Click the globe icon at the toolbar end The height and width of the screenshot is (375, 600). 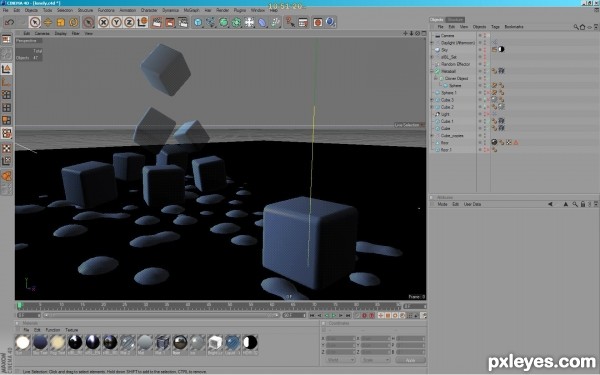[331, 22]
